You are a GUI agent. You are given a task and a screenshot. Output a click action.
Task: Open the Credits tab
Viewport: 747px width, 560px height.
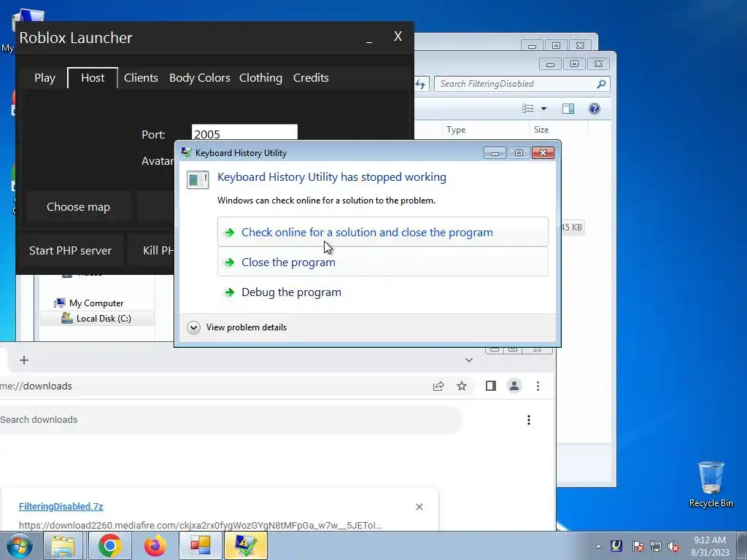[311, 77]
